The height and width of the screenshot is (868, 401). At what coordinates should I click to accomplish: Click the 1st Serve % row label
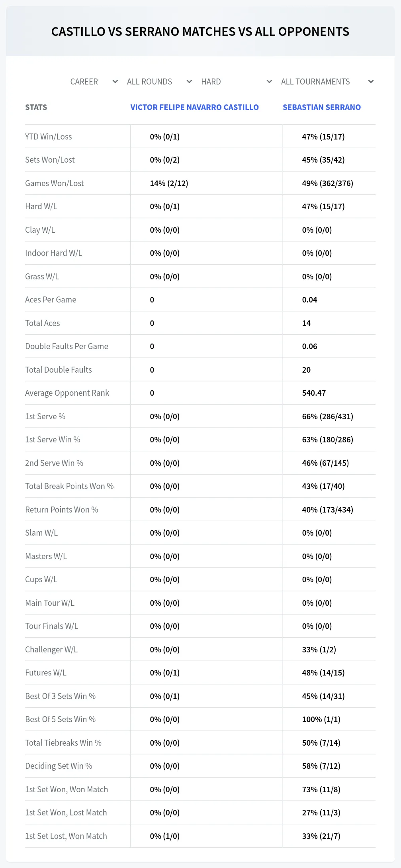coord(45,416)
